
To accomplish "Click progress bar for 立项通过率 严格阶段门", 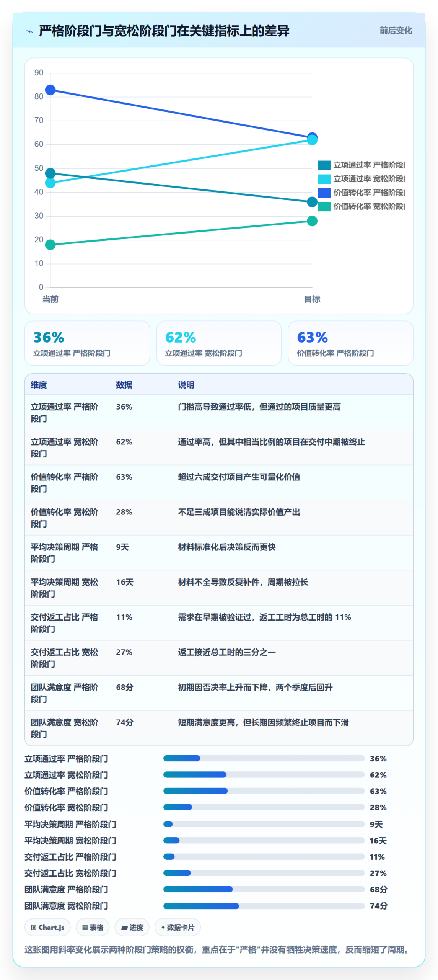I will tap(264, 758).
